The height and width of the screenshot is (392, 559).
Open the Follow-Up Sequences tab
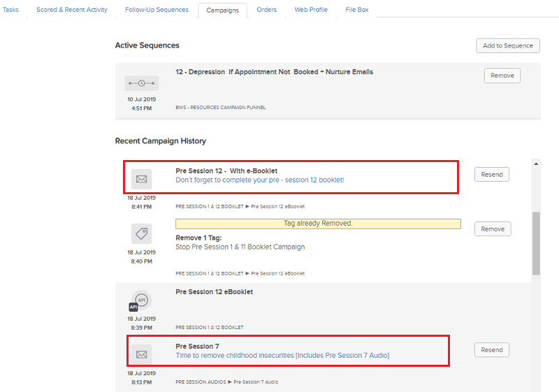tap(157, 10)
